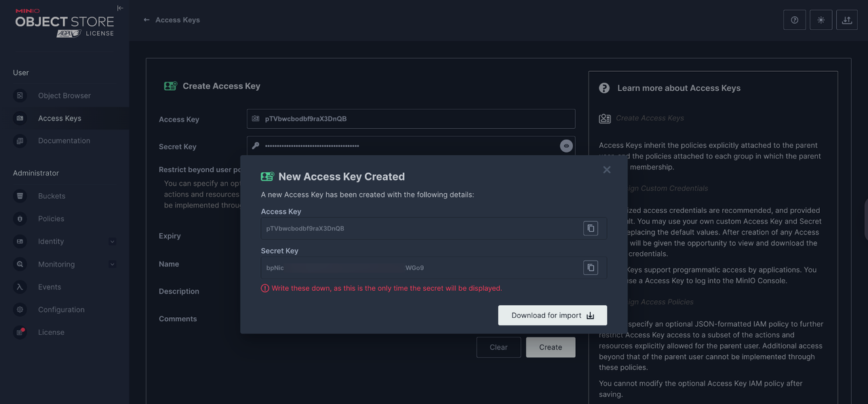868x404 pixels.
Task: Click the Monitoring magnifier icon
Action: click(x=20, y=264)
